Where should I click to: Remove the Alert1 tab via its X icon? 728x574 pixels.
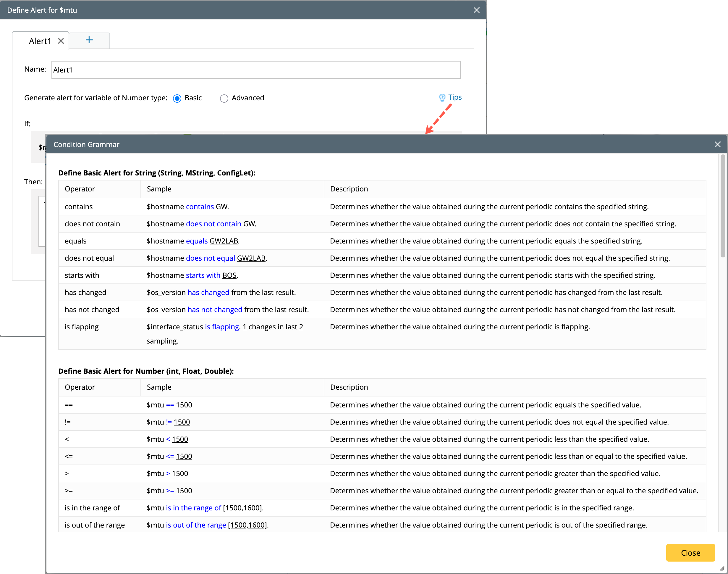(x=61, y=41)
